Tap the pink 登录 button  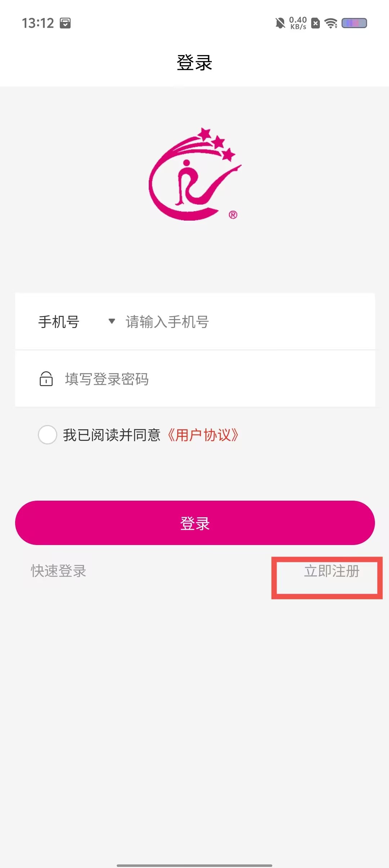[195, 523]
